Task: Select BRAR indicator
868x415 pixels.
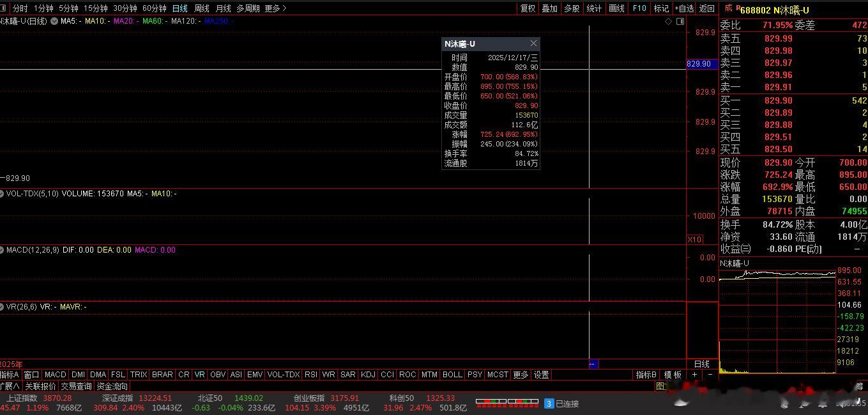Action: click(x=162, y=375)
